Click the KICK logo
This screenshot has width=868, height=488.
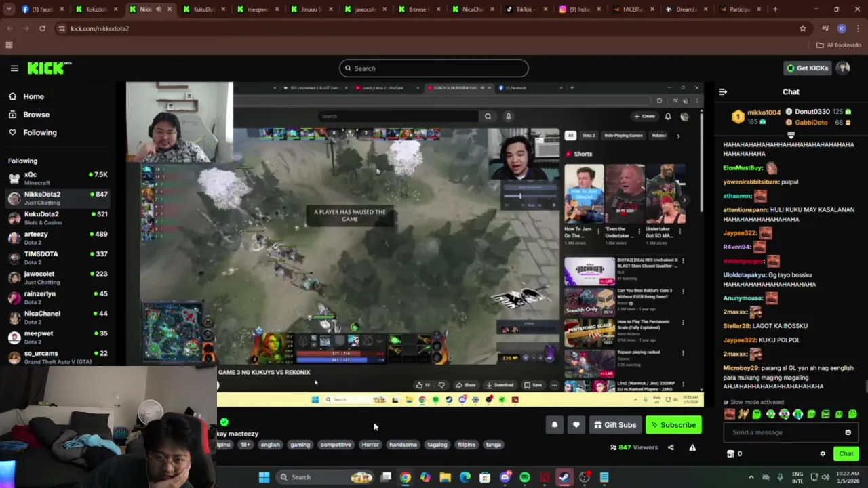(x=50, y=68)
